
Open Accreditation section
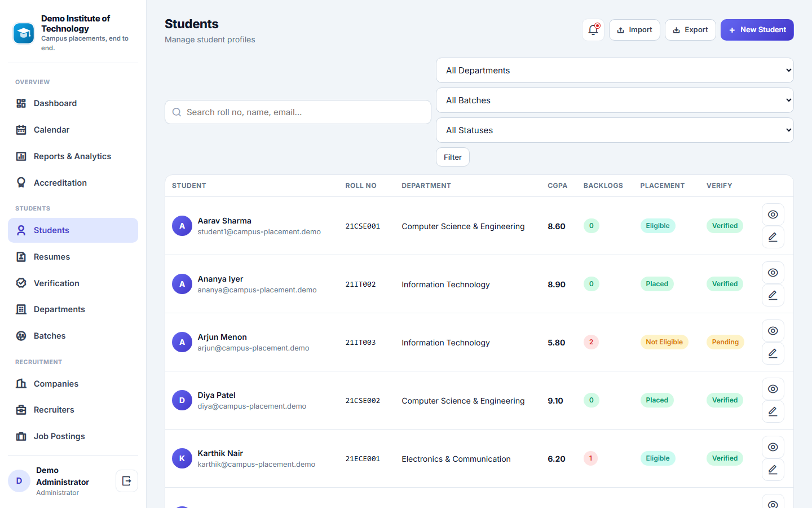tap(73, 183)
